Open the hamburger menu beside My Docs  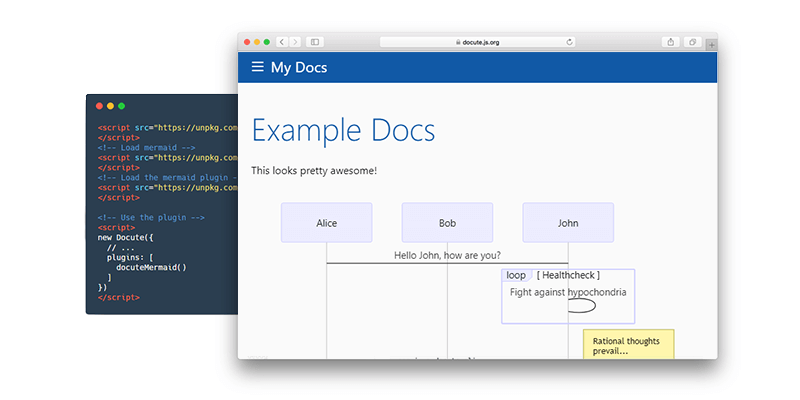pyautogui.click(x=257, y=67)
